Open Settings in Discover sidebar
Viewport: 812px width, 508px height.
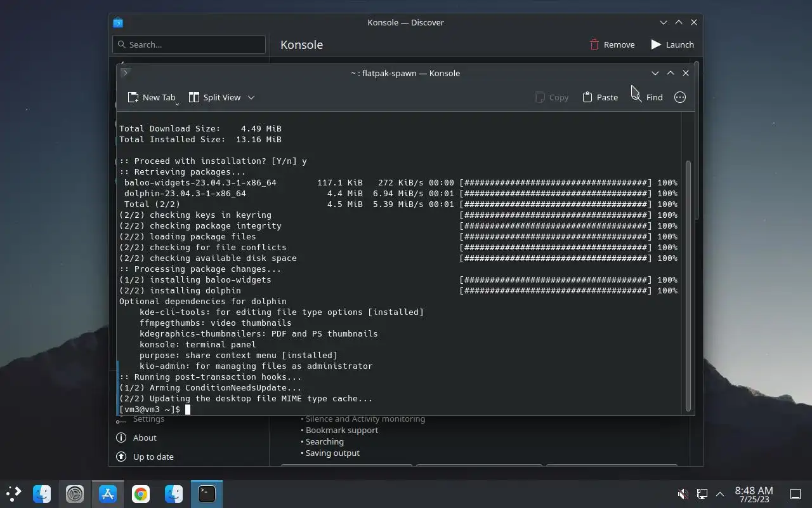pos(148,419)
